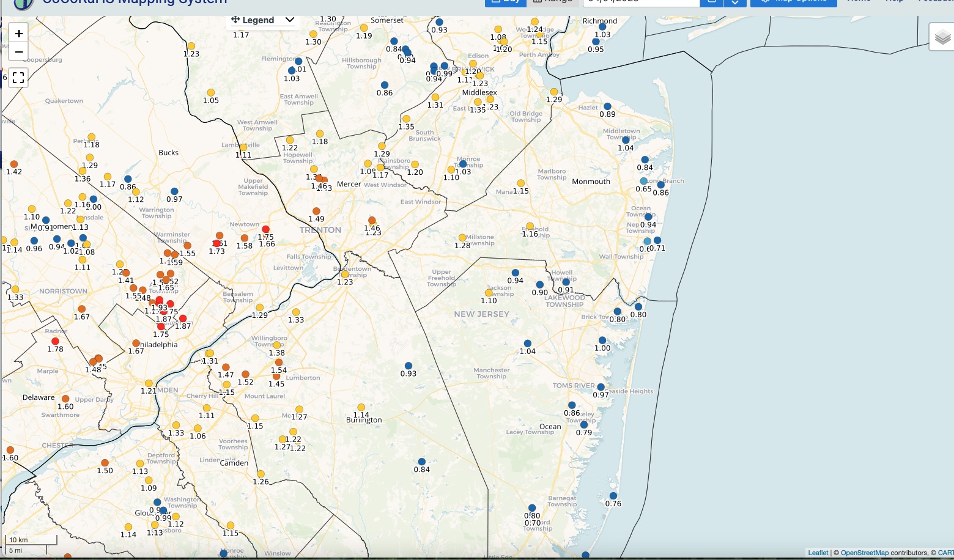Click the 1.58 orange marker
Image resolution: width=954 pixels, height=560 pixels.
click(x=245, y=238)
